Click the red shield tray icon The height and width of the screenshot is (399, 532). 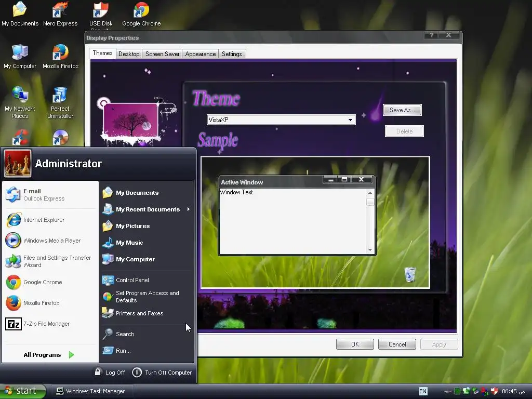point(495,391)
